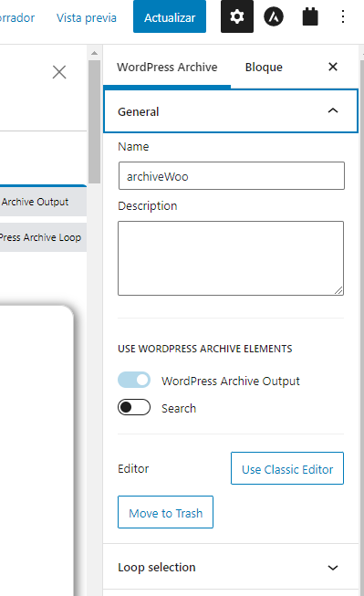364x596 pixels.
Task: Open settings via the gear icon
Action: [x=236, y=16]
